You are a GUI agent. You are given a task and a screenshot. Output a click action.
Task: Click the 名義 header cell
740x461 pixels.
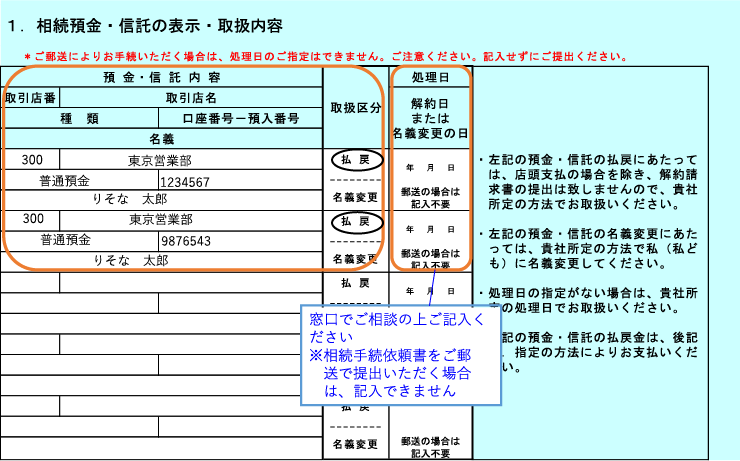(162, 139)
